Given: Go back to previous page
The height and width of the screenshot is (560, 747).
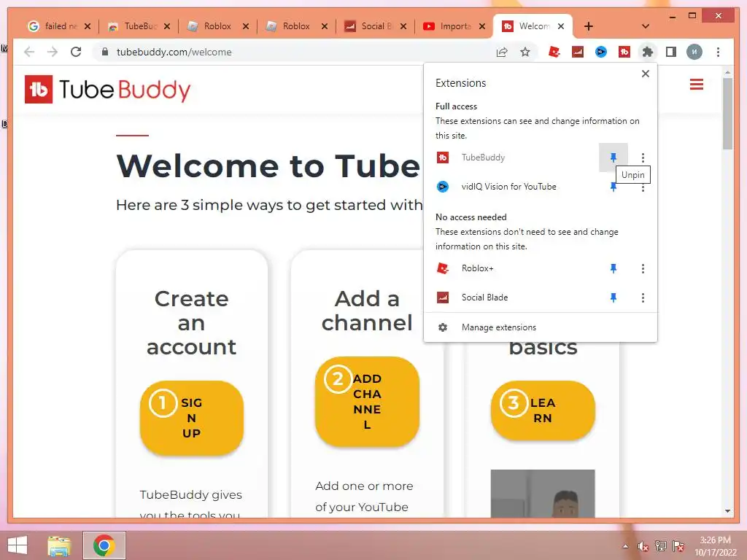Looking at the screenshot, I should (x=29, y=52).
